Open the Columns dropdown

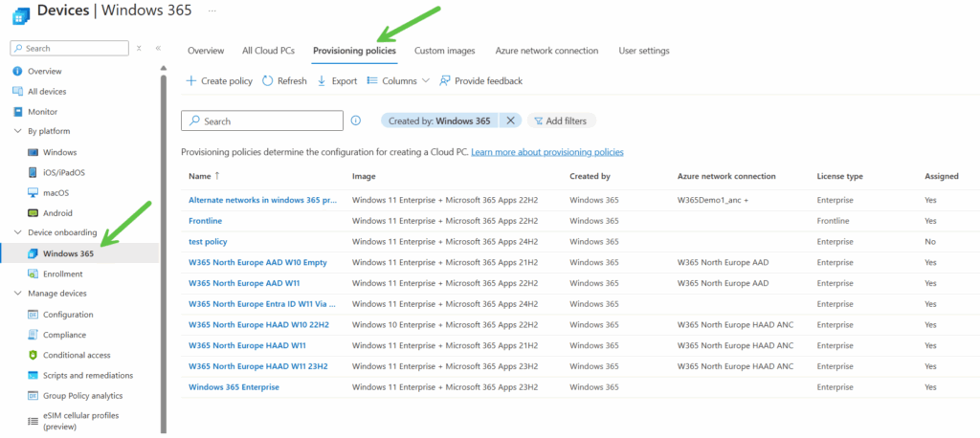(x=398, y=80)
